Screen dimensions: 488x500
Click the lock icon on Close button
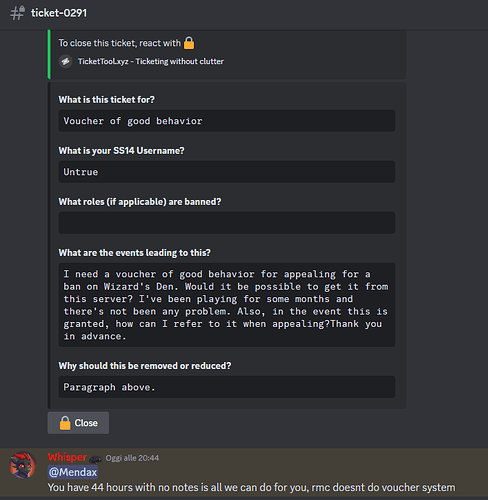coord(65,423)
